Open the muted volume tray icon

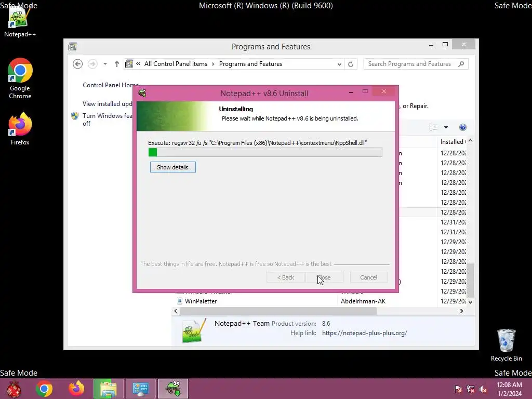pos(483,389)
